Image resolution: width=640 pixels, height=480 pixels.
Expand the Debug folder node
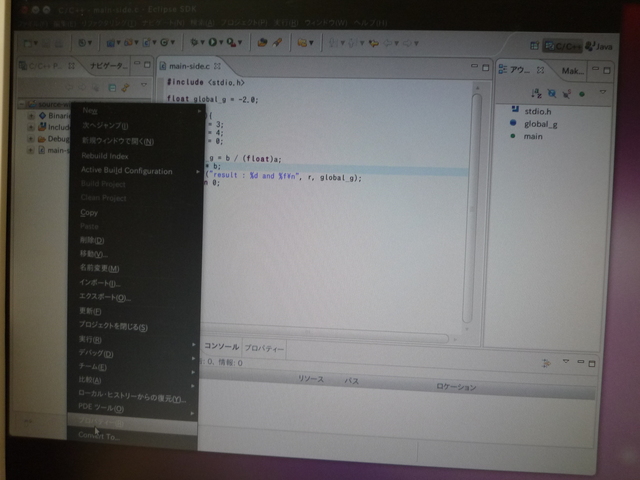click(29, 140)
